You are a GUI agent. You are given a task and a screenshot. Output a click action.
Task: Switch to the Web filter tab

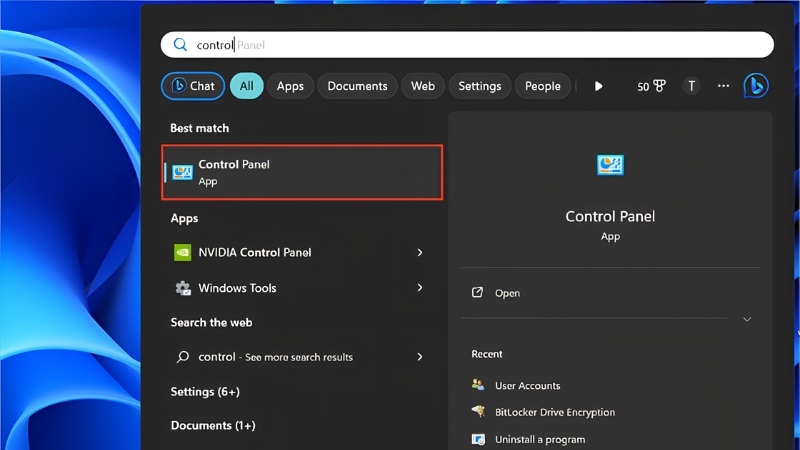[423, 86]
